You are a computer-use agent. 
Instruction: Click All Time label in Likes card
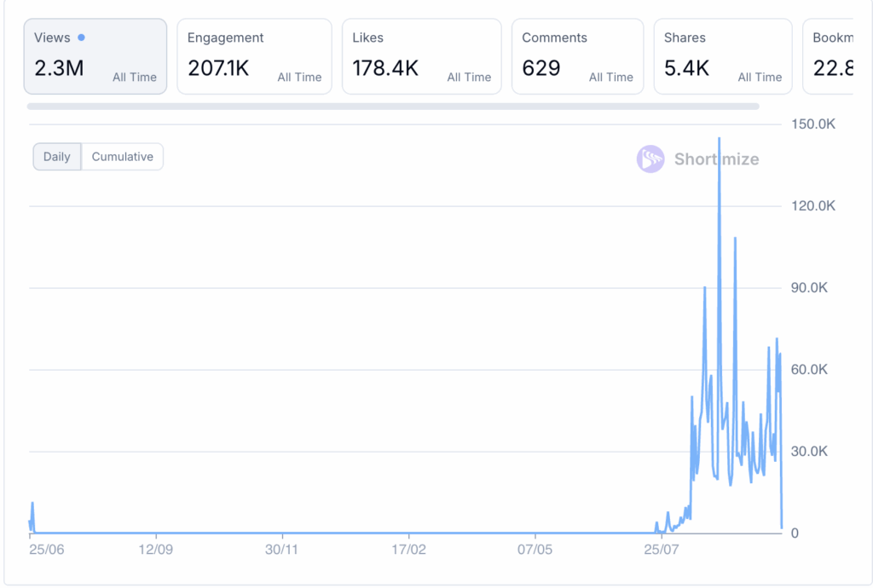click(x=469, y=77)
